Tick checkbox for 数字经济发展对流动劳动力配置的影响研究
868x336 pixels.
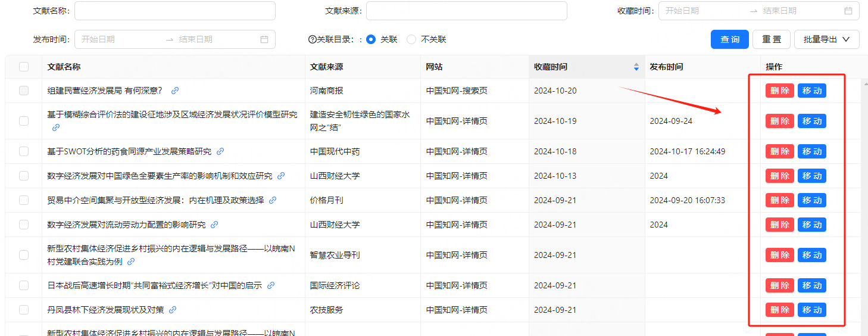coord(24,225)
